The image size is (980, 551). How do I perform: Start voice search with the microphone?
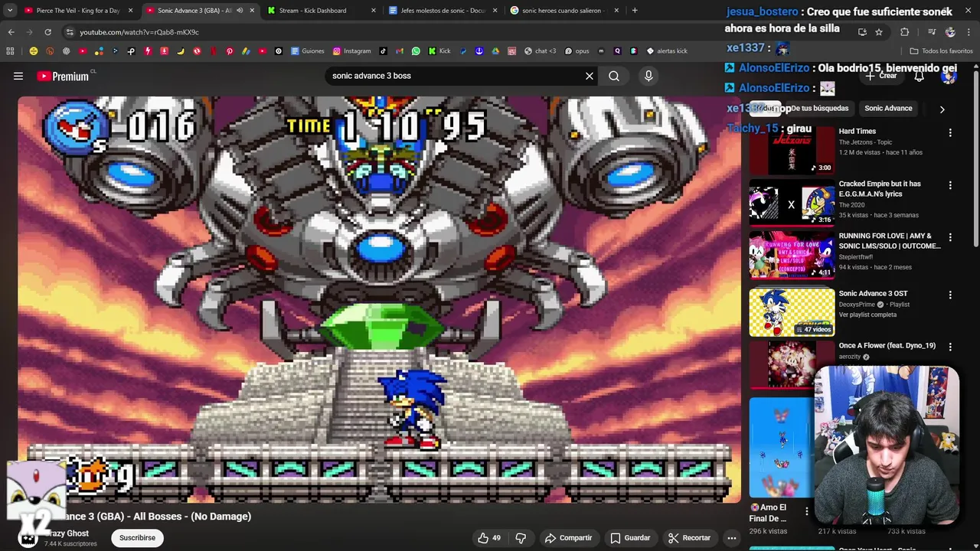[648, 76]
